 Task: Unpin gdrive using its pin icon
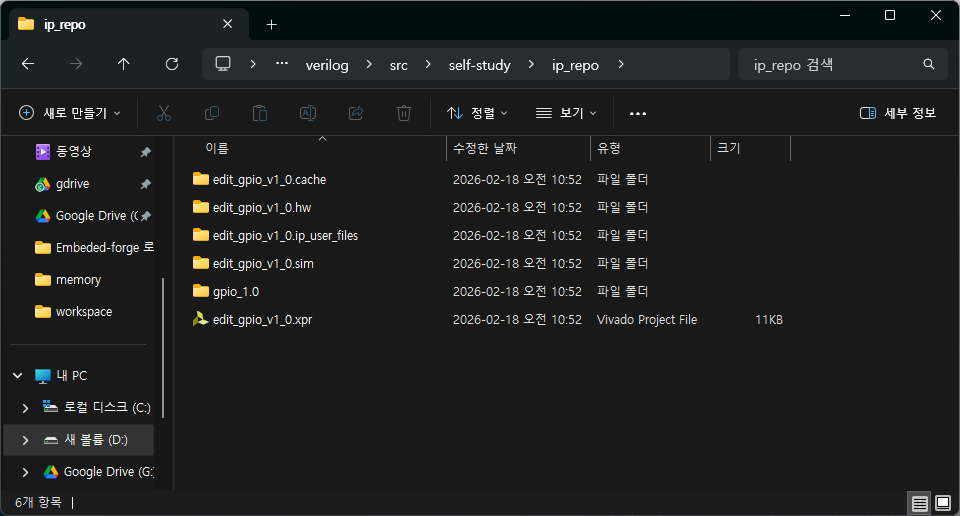tap(146, 184)
